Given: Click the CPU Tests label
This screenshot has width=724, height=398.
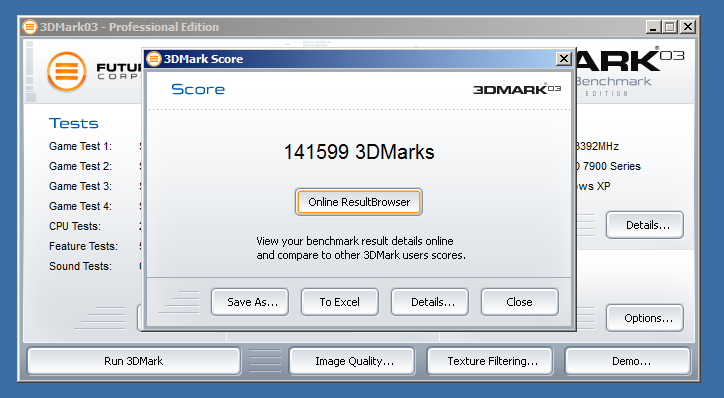Looking at the screenshot, I should (x=75, y=226).
